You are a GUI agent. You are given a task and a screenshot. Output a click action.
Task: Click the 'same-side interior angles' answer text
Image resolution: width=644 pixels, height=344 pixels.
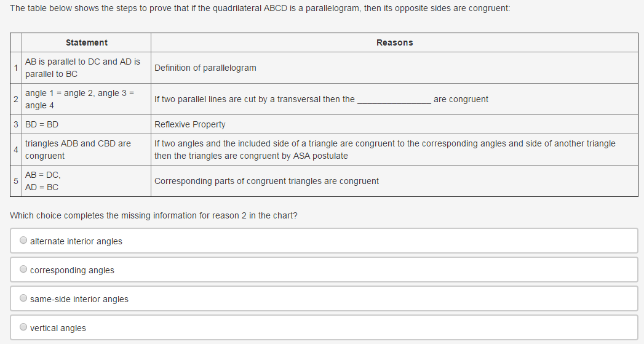tap(79, 299)
